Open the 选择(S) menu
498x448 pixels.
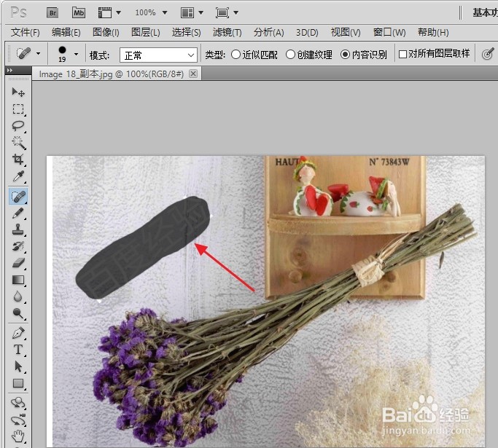tap(186, 32)
